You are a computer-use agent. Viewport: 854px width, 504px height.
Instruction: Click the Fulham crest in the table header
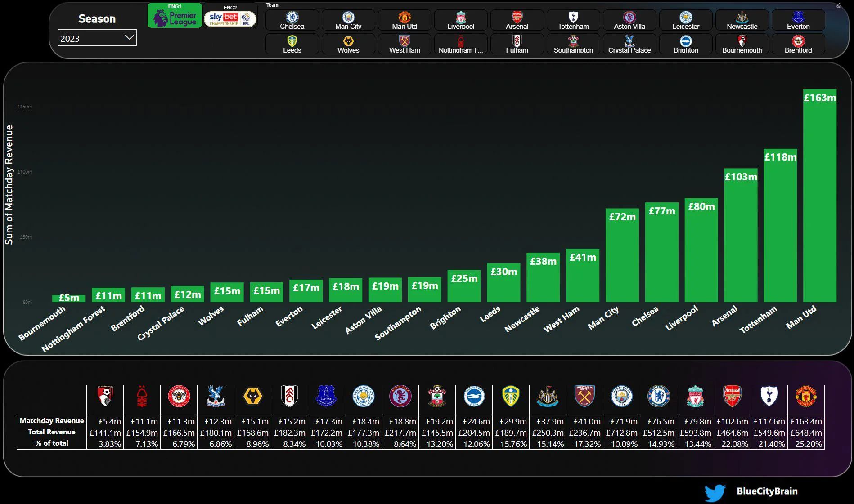[289, 396]
